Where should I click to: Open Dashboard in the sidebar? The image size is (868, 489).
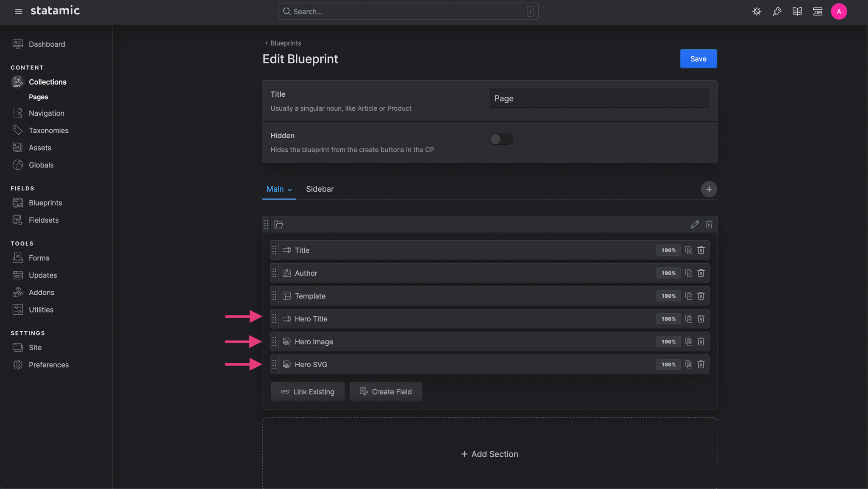coord(47,44)
